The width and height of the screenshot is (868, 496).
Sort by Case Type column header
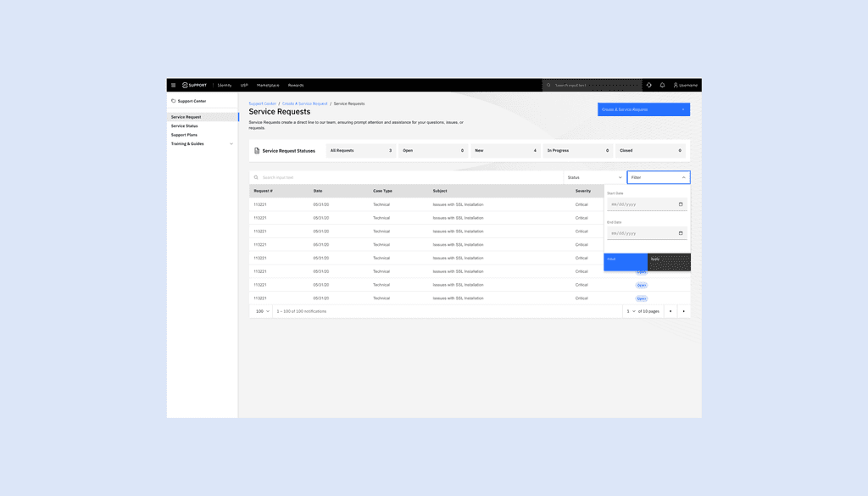pos(382,191)
